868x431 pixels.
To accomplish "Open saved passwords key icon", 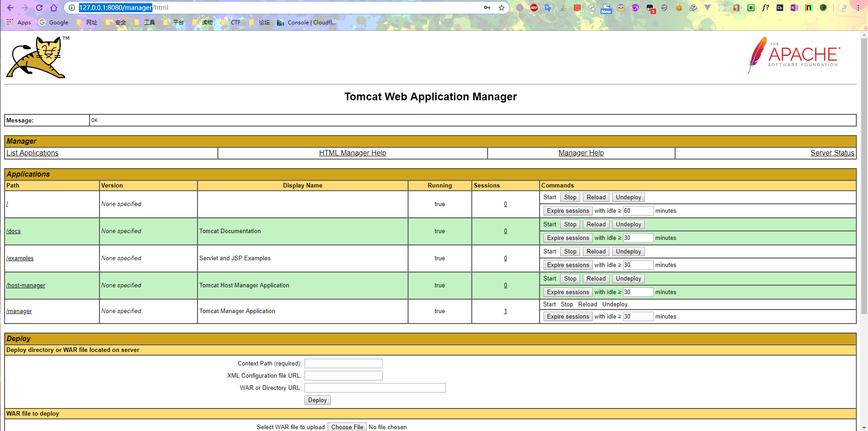I will (x=487, y=8).
